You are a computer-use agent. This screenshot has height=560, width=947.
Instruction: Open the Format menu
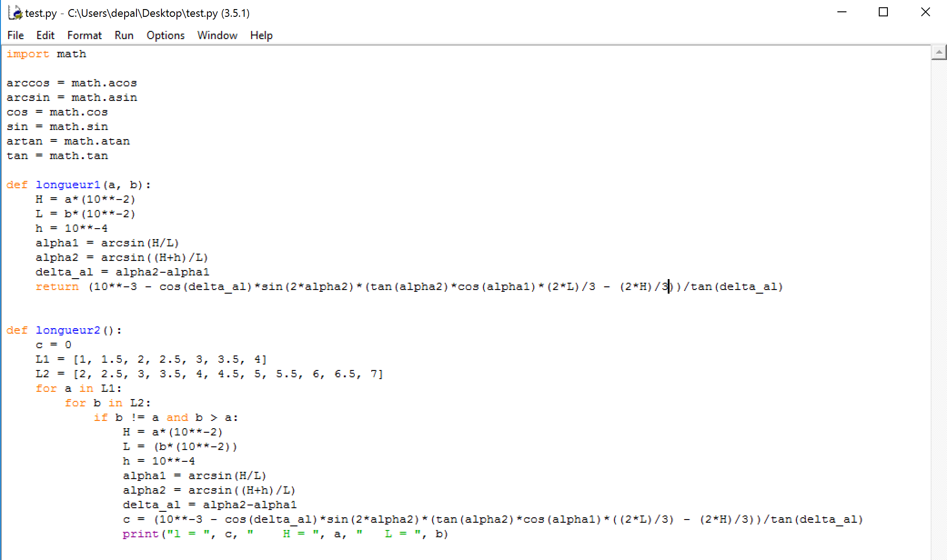pyautogui.click(x=85, y=35)
